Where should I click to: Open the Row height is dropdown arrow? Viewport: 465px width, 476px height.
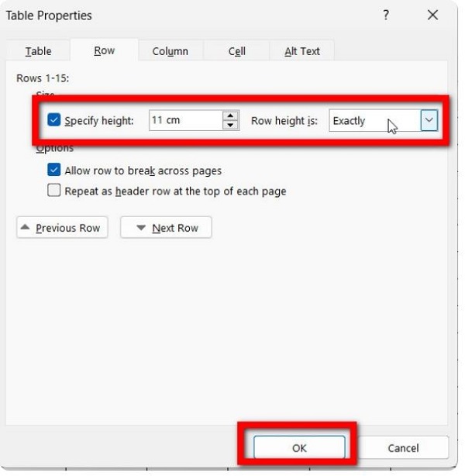tap(429, 120)
